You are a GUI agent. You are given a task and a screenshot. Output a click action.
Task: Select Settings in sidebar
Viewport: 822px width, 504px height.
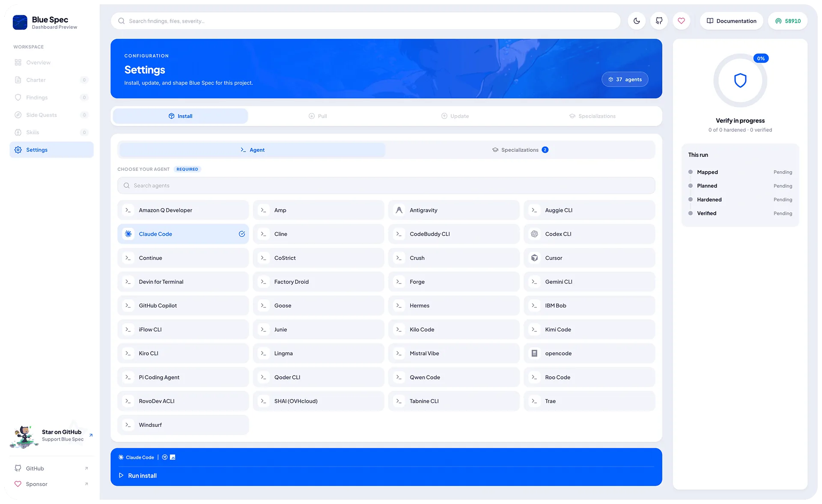point(51,150)
